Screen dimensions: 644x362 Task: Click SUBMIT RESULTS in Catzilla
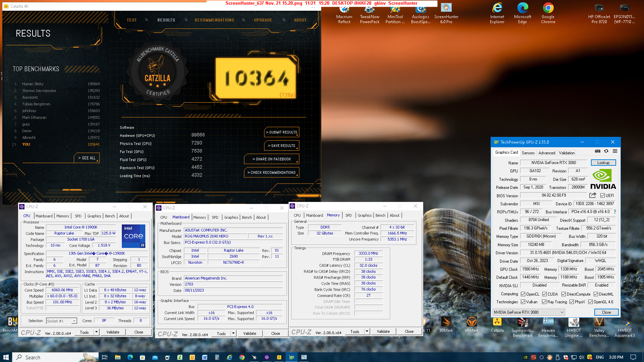pyautogui.click(x=281, y=132)
